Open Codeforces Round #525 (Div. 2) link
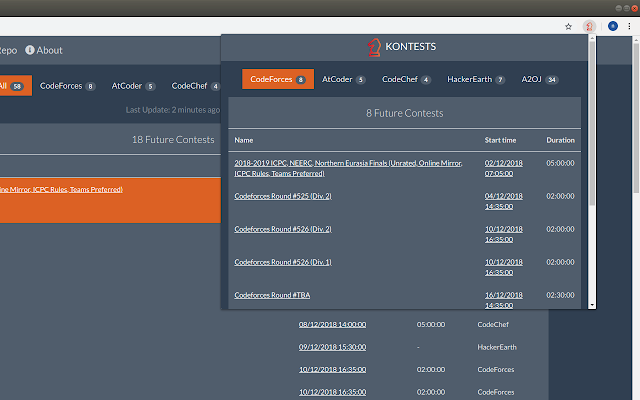 pos(283,196)
